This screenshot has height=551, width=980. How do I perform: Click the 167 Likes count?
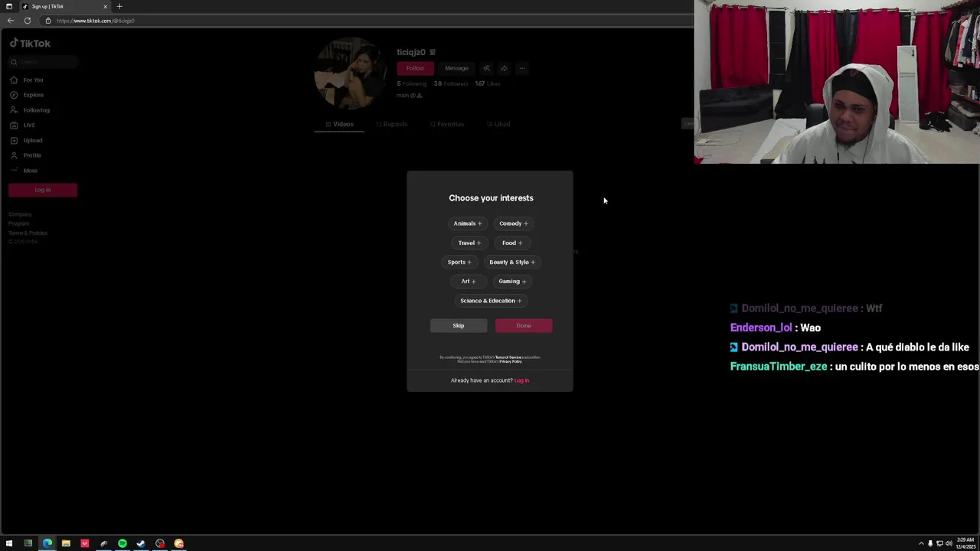488,83
